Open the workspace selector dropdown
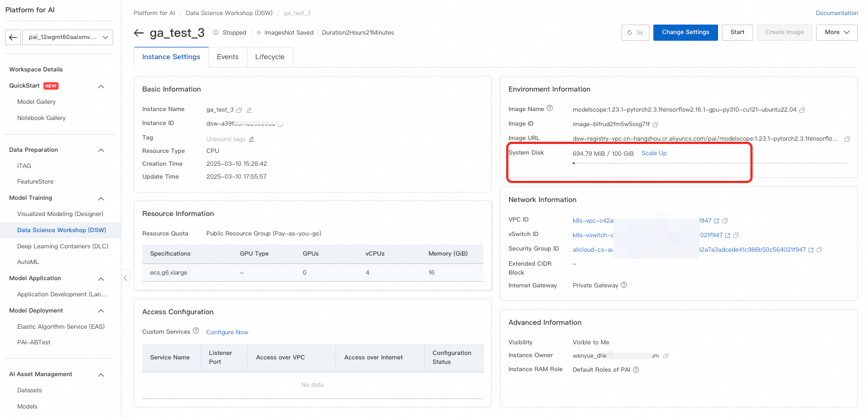 [x=68, y=37]
